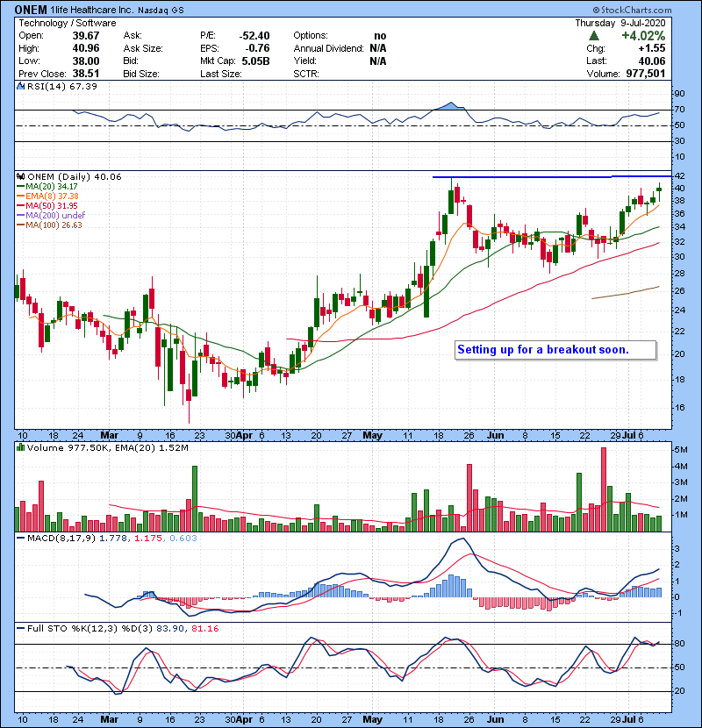702x728 pixels.
Task: Click the Thursday 9-Jul-2020 date
Action: point(620,23)
